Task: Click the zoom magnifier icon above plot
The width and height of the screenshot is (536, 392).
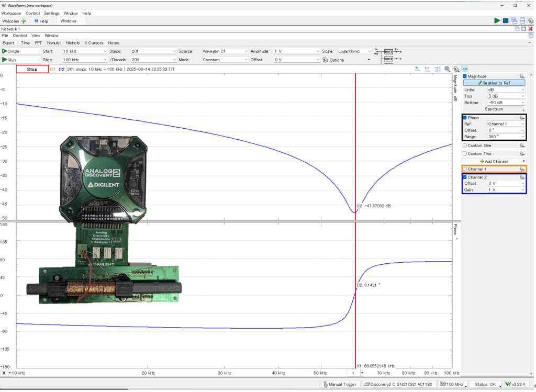Action: [447, 69]
